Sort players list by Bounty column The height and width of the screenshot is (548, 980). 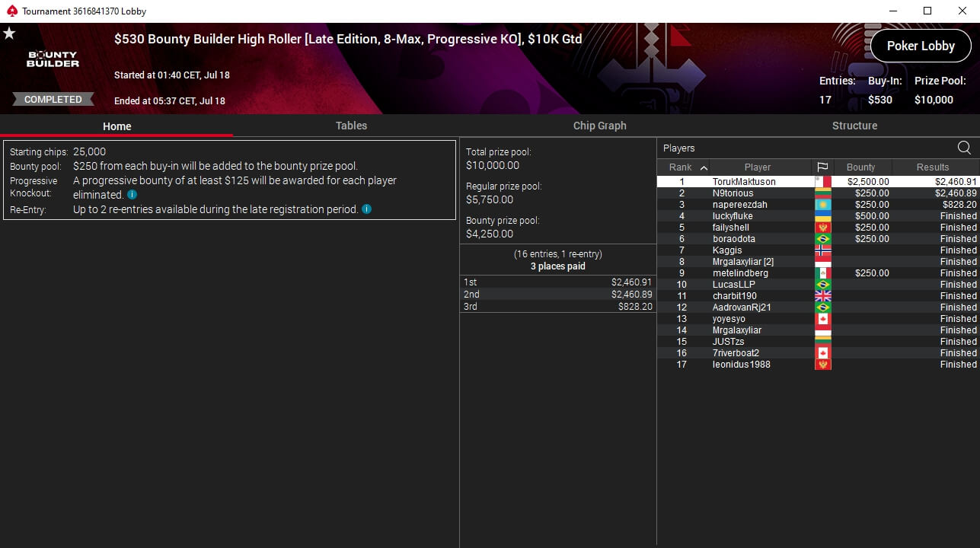click(860, 167)
